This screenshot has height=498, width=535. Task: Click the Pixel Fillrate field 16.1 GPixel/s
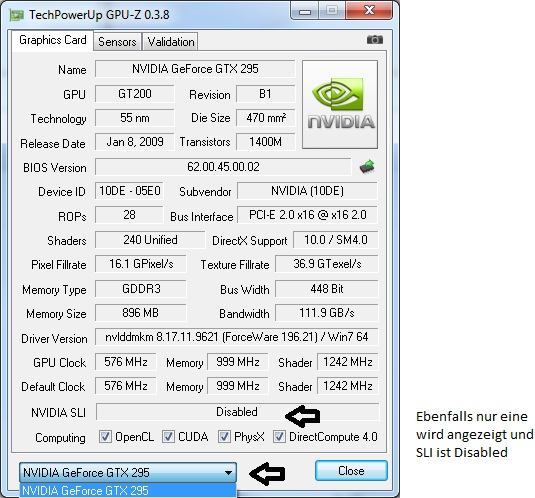pos(141,264)
